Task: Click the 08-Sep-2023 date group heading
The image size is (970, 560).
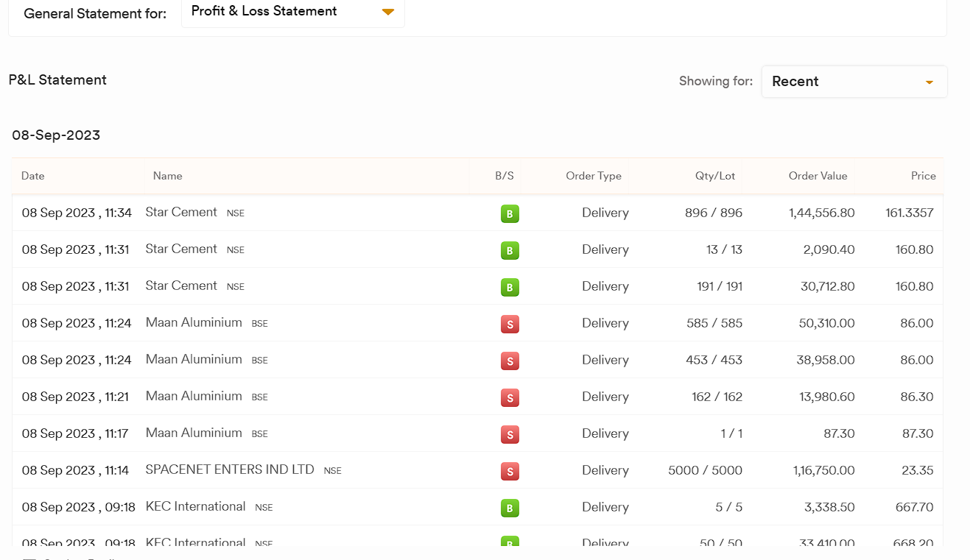Action: pos(56,135)
